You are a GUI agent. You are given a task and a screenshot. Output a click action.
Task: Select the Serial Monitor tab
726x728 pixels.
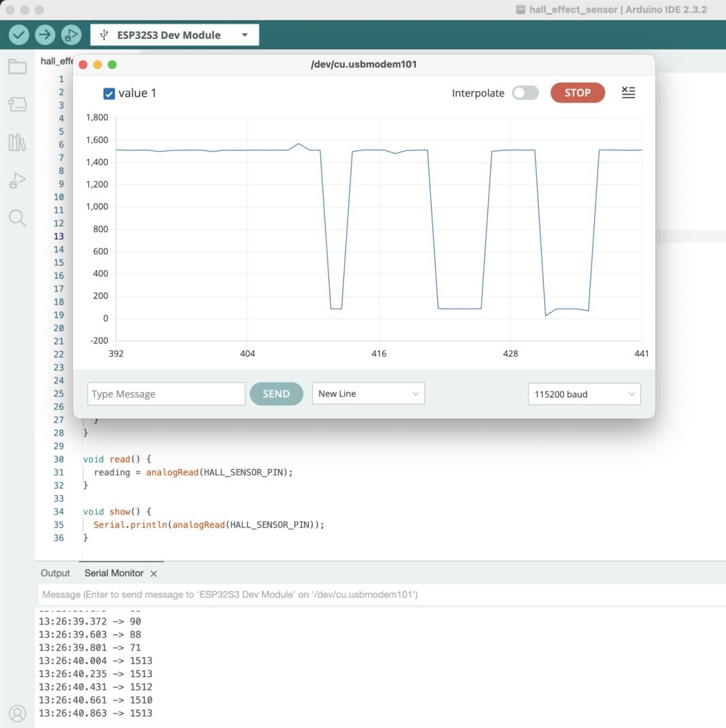click(114, 573)
